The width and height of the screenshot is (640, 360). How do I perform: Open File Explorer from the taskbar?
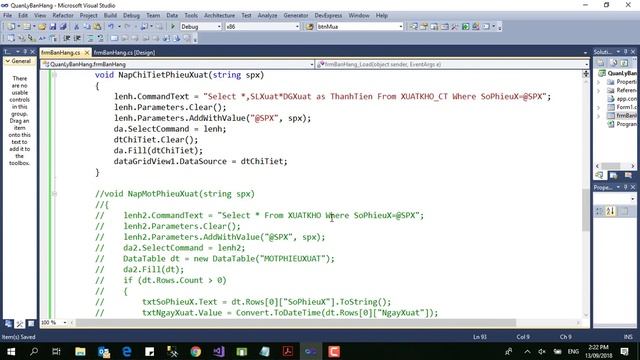[x=80, y=351]
